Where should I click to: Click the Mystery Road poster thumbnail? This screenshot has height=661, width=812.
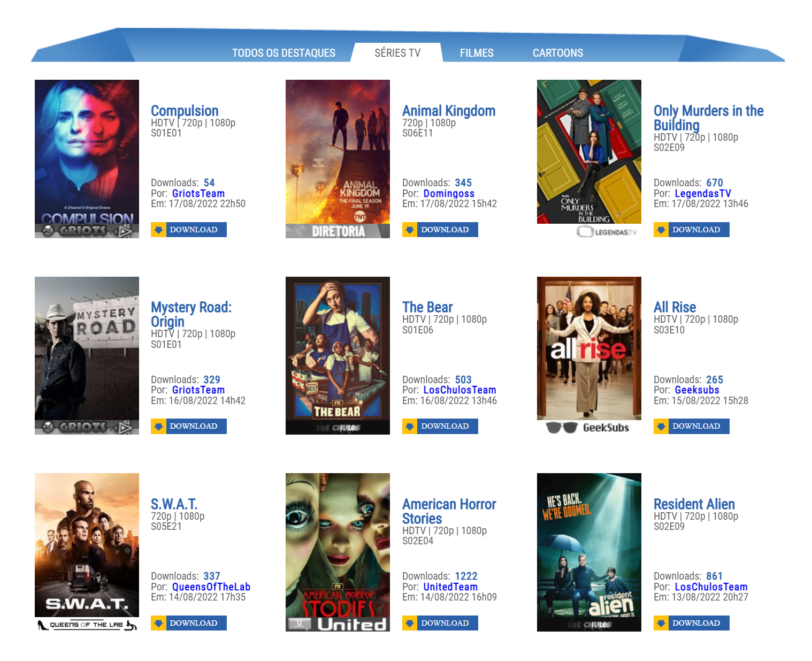pos(87,355)
